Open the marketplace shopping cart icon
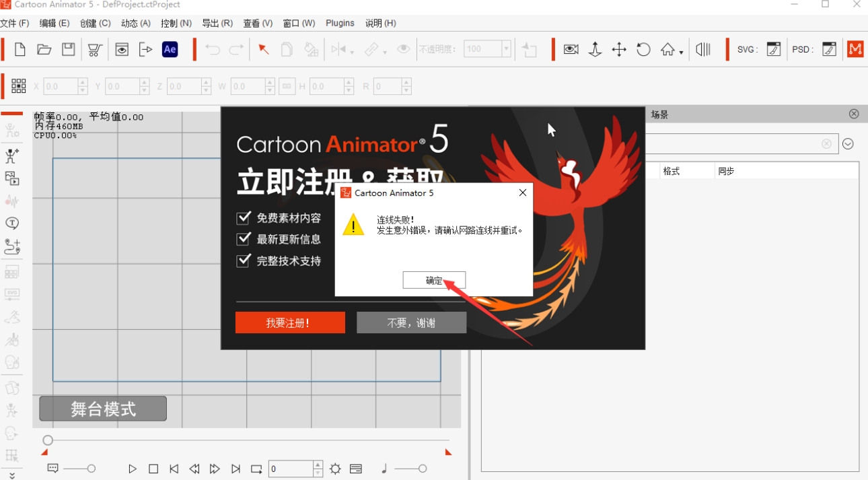 click(95, 49)
